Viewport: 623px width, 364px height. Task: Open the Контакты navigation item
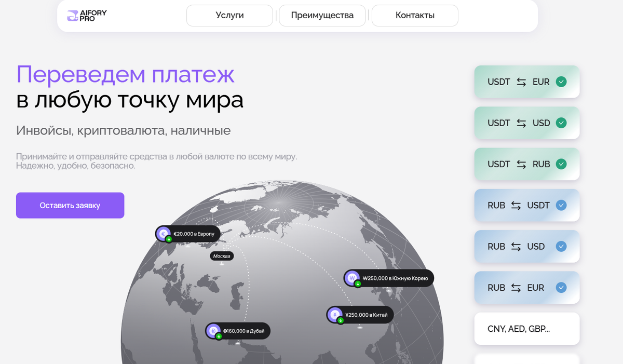[414, 15]
